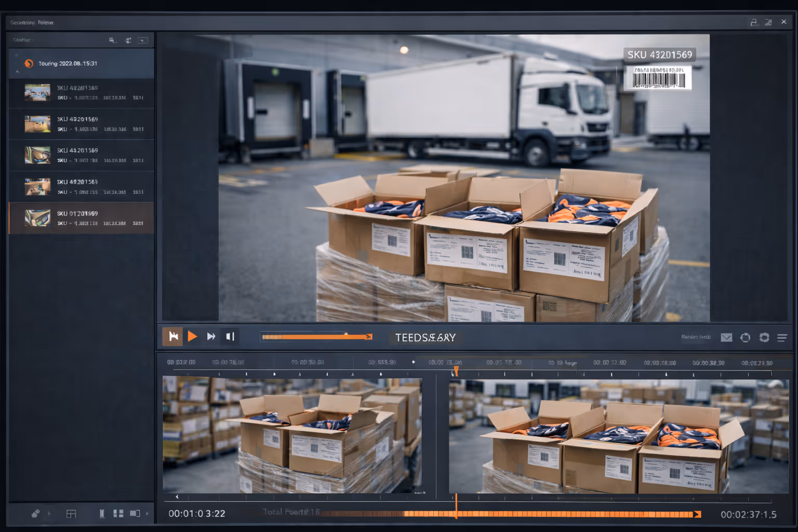Minimize the window using the title bar button
Image resolution: width=798 pixels, height=532 pixels.
[754, 22]
